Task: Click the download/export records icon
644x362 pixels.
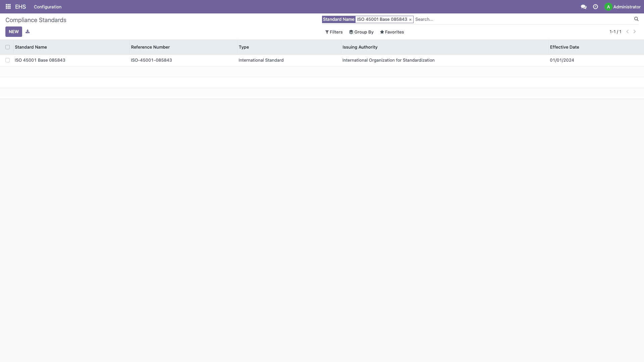Action: (x=28, y=32)
